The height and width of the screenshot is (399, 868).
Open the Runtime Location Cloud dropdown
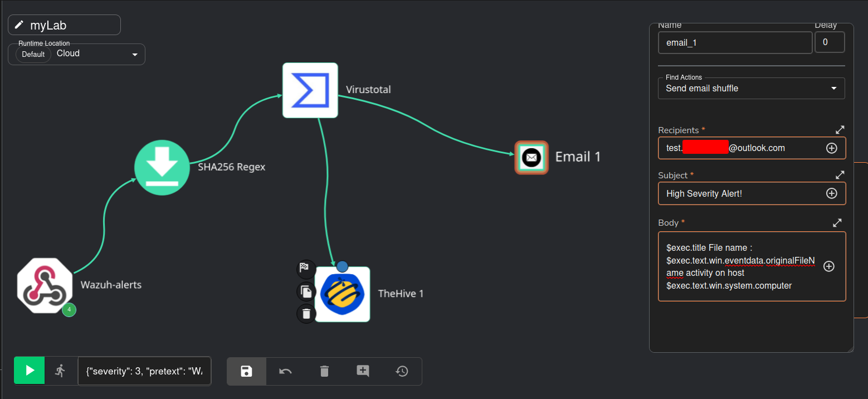[134, 55]
